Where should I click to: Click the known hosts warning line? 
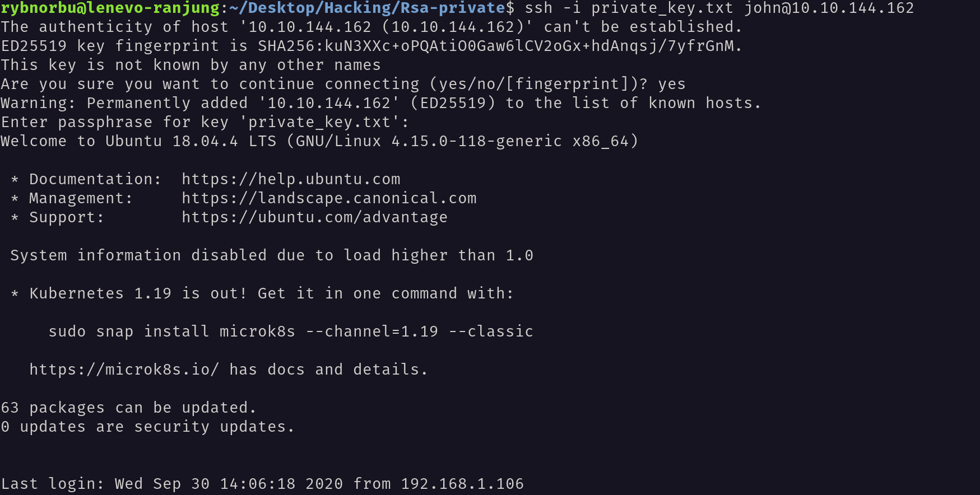coord(381,103)
